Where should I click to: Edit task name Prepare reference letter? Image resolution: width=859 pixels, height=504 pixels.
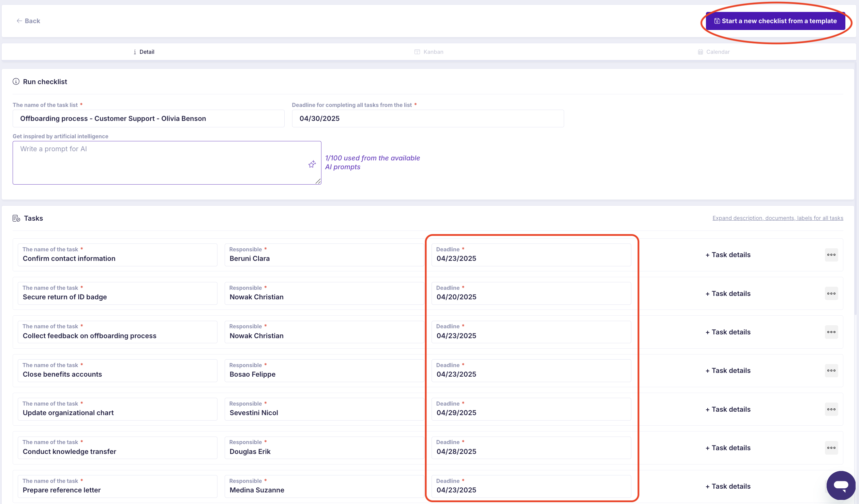point(118,486)
